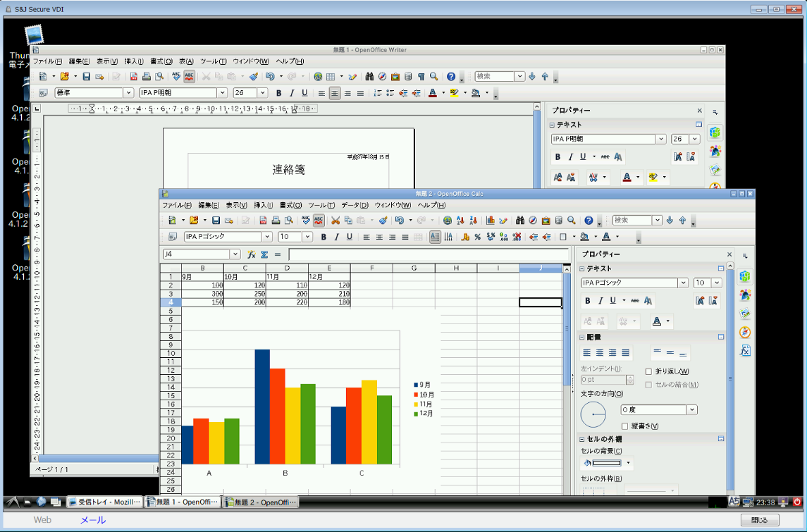The image size is (807, 532).
Task: Open the Name Box dropdown showing J4
Action: click(x=235, y=254)
